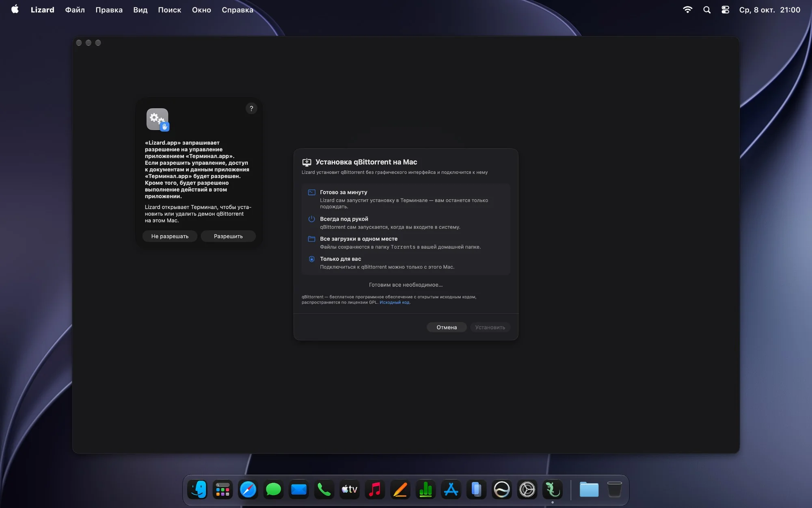Click the automation gears permission icon
The image size is (812, 508).
(158, 119)
